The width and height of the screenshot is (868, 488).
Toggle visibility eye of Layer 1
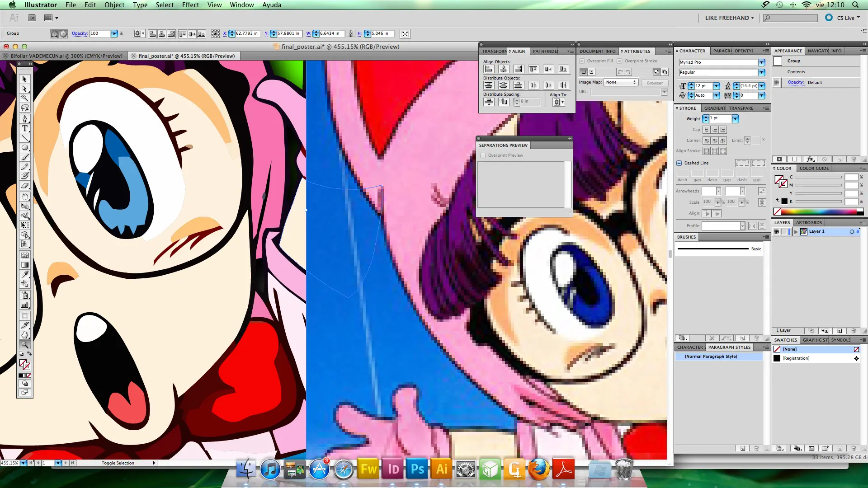pos(776,231)
